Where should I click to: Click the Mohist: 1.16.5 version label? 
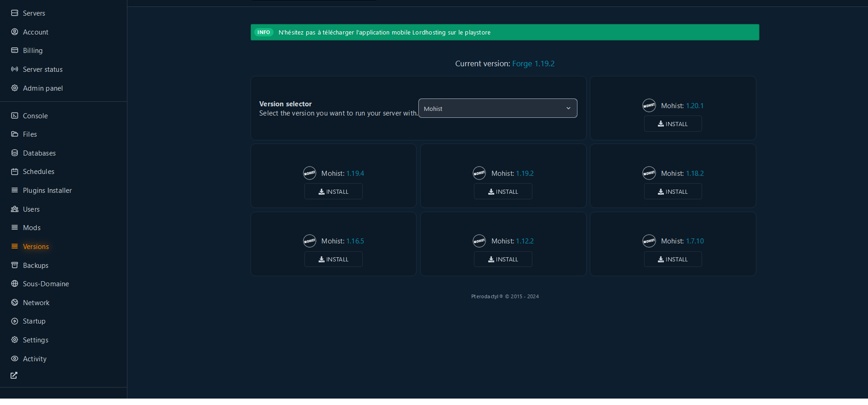click(343, 241)
